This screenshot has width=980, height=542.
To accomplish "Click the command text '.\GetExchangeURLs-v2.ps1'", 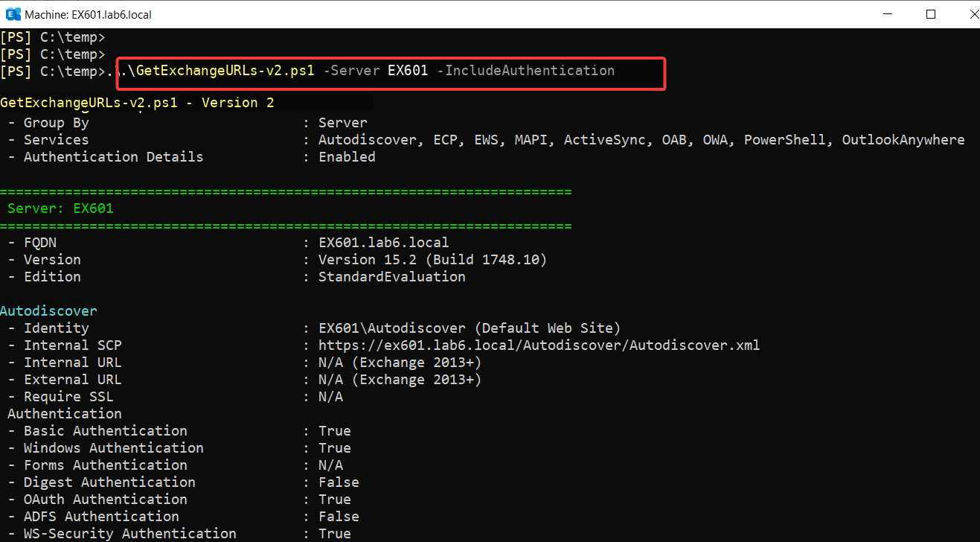I will [x=217, y=71].
